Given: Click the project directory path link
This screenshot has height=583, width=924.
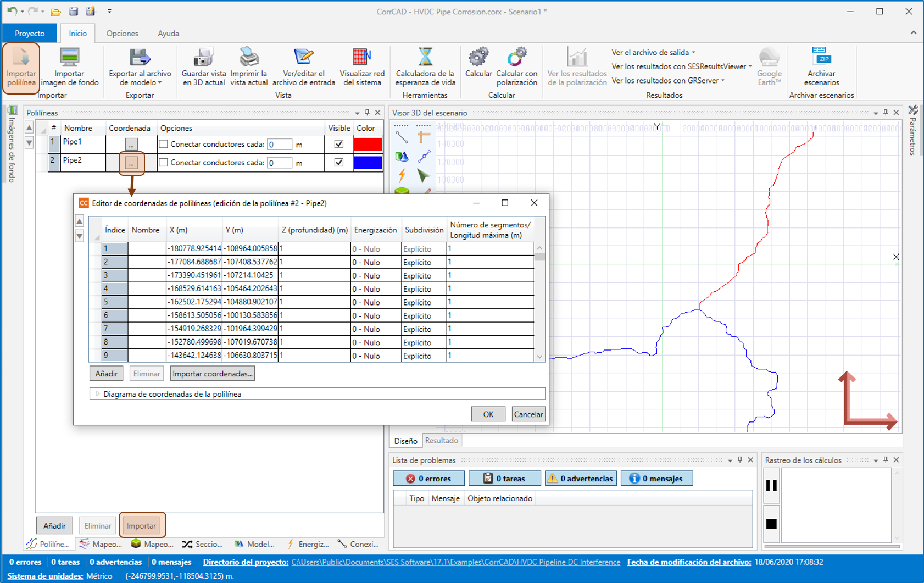Looking at the screenshot, I should (x=455, y=562).
